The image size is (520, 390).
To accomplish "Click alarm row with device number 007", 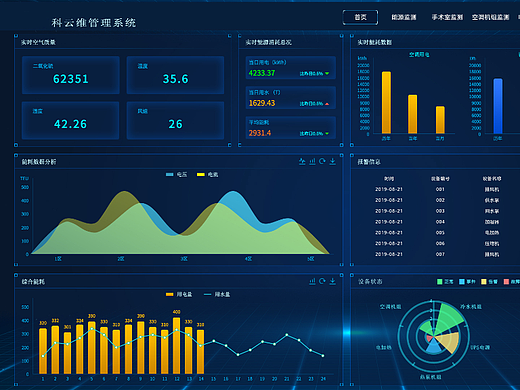I will (x=437, y=254).
